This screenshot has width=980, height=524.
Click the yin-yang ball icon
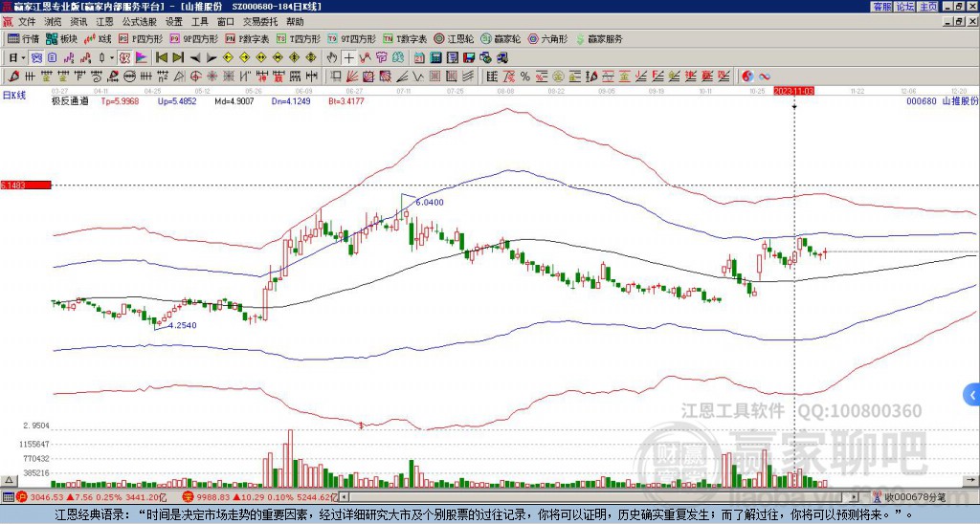(747, 76)
